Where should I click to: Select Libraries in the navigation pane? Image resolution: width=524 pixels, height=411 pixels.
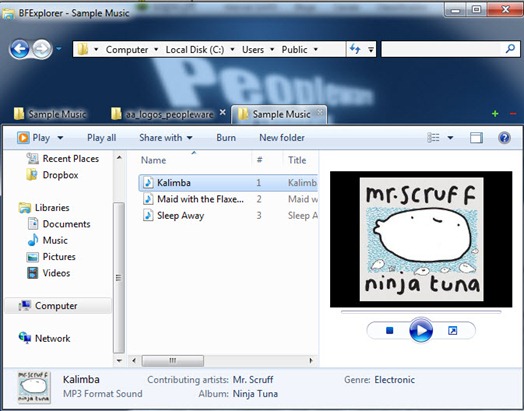44,208
